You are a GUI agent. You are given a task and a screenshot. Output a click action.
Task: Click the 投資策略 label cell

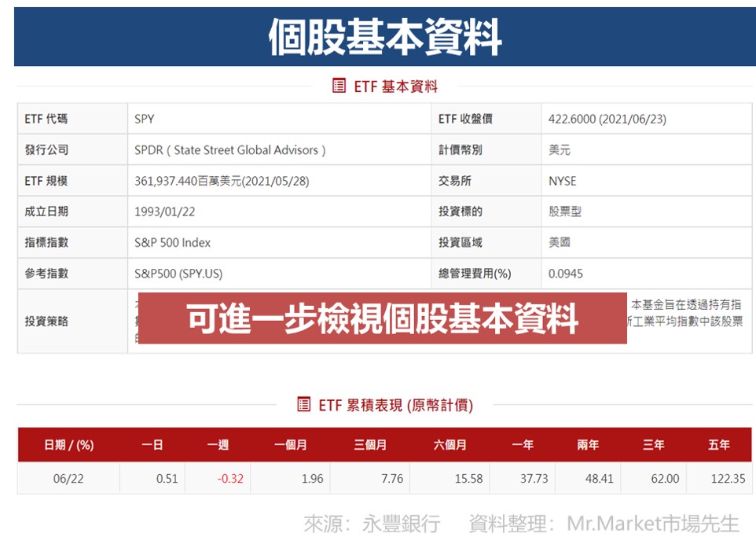pos(72,322)
